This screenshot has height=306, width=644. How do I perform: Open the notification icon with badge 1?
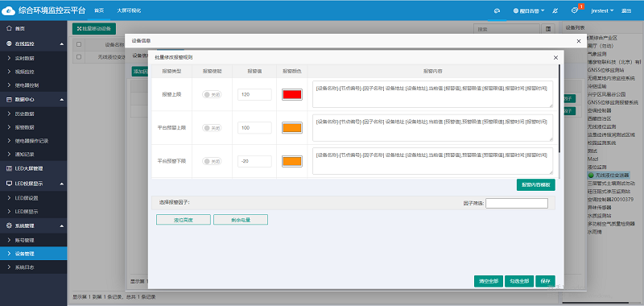(x=575, y=10)
